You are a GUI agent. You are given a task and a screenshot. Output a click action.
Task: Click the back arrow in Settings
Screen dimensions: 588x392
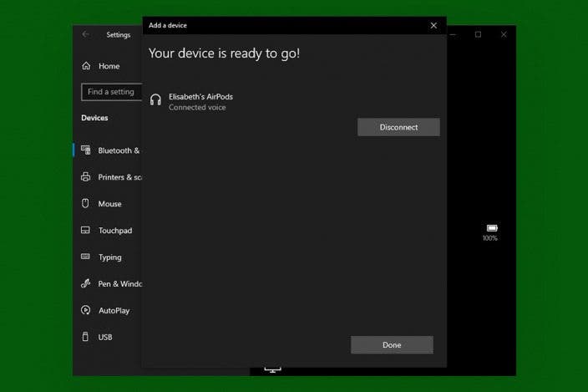[85, 35]
